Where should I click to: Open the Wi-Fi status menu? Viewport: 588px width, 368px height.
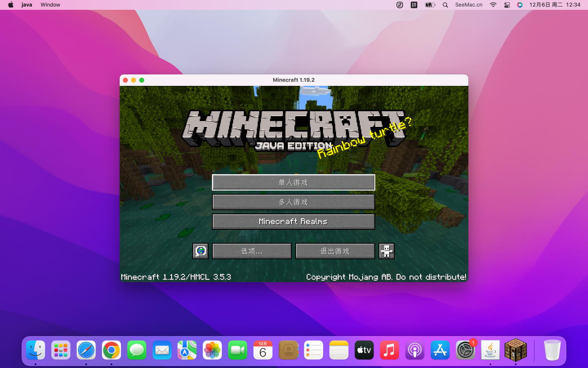click(493, 5)
